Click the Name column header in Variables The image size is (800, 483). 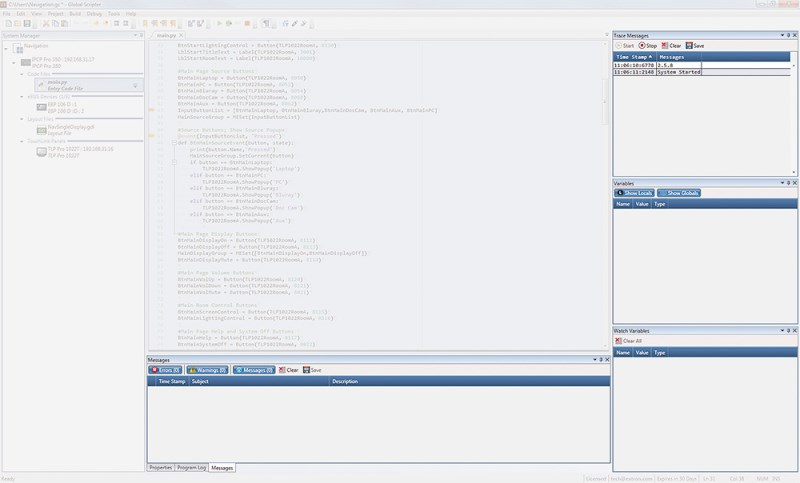click(623, 204)
